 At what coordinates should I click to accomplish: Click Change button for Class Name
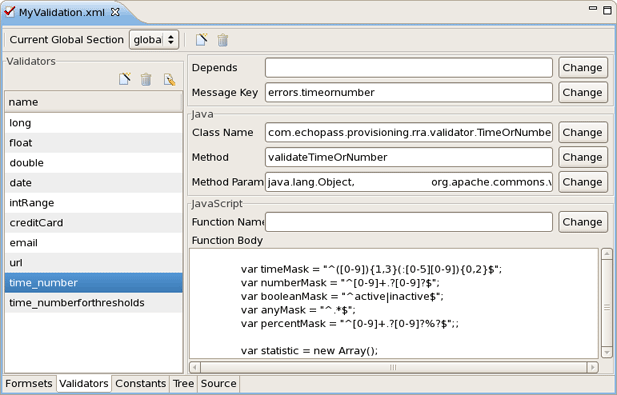pos(582,133)
